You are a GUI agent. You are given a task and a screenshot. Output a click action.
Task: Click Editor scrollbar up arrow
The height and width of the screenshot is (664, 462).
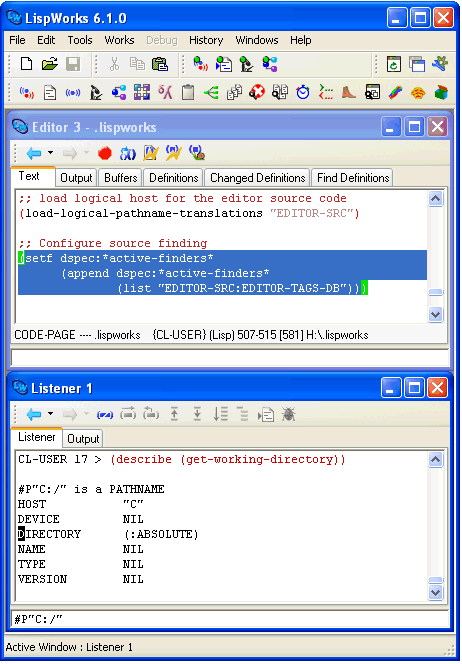click(x=435, y=199)
